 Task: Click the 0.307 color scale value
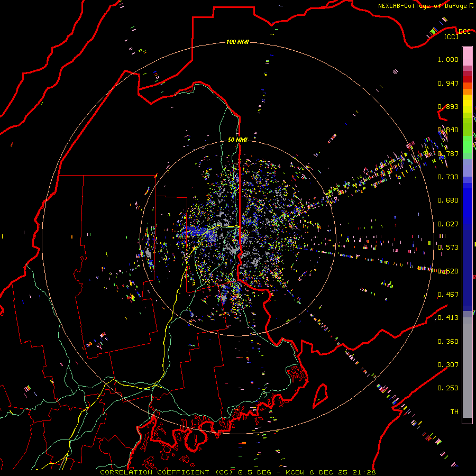click(x=448, y=365)
